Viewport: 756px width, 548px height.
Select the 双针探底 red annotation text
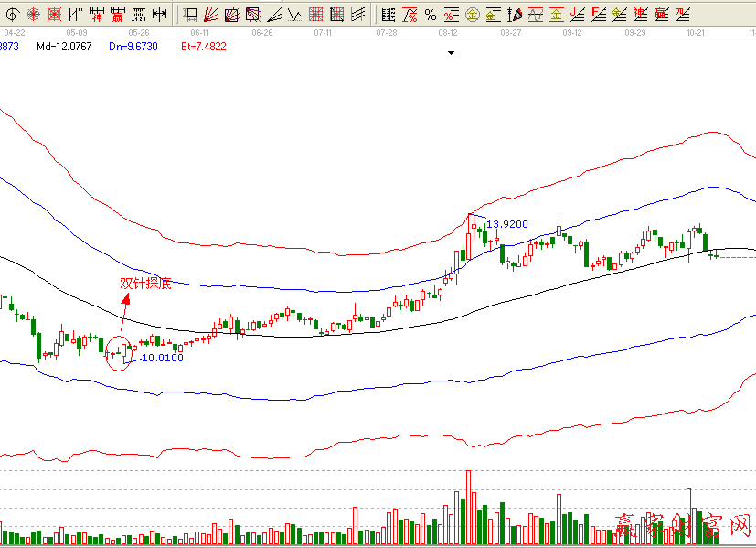coord(146,284)
